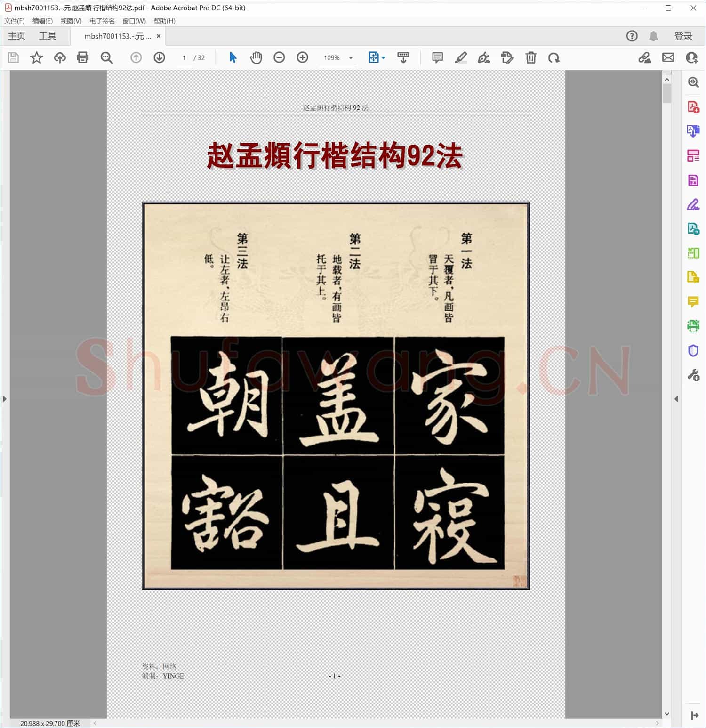Click the Zoom in plus icon
Image resolution: width=706 pixels, height=728 pixels.
(x=303, y=57)
